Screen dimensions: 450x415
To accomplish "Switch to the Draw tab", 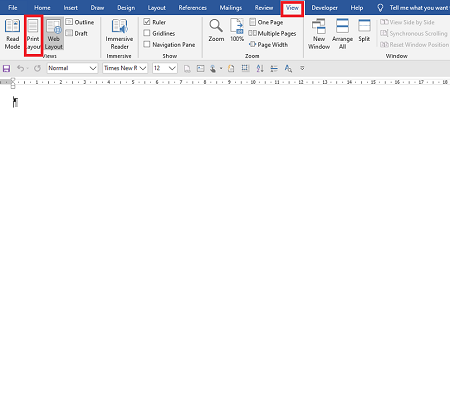I will click(x=97, y=8).
